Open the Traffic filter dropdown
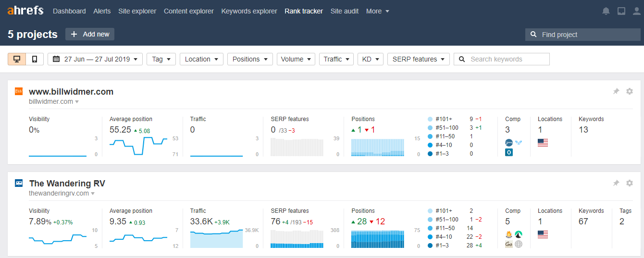The width and height of the screenshot is (644, 258). click(336, 59)
